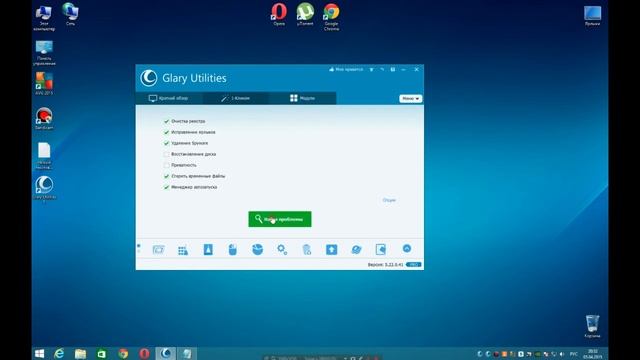Open the planet-shaped browser tool icon
The width and height of the screenshot is (640, 360).
pos(356,249)
